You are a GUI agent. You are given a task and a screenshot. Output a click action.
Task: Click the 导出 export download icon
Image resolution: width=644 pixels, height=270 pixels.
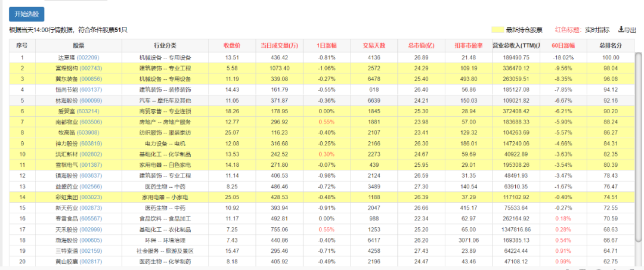621,30
